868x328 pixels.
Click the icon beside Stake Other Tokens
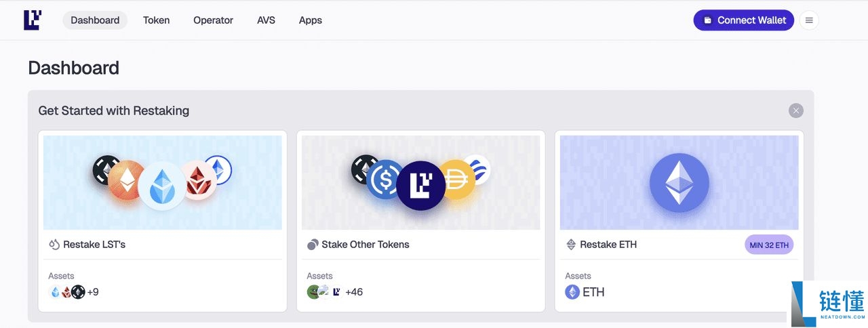[x=313, y=245]
